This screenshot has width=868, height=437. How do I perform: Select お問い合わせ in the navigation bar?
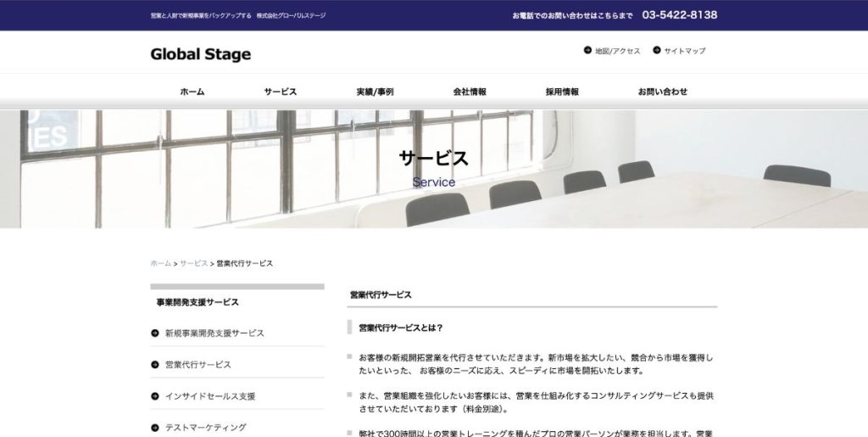point(663,92)
